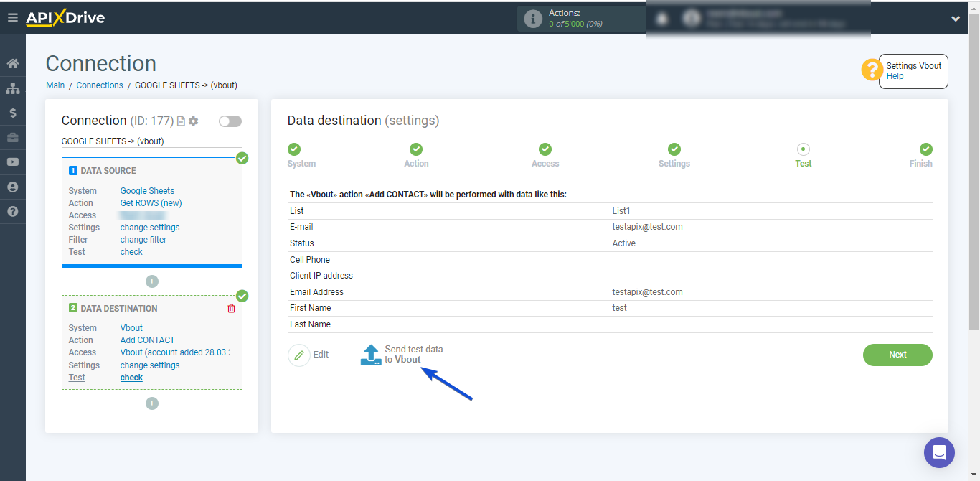Viewport: 980px width, 481px height.
Task: Open the Help link for Vbout settings
Action: coord(895,76)
